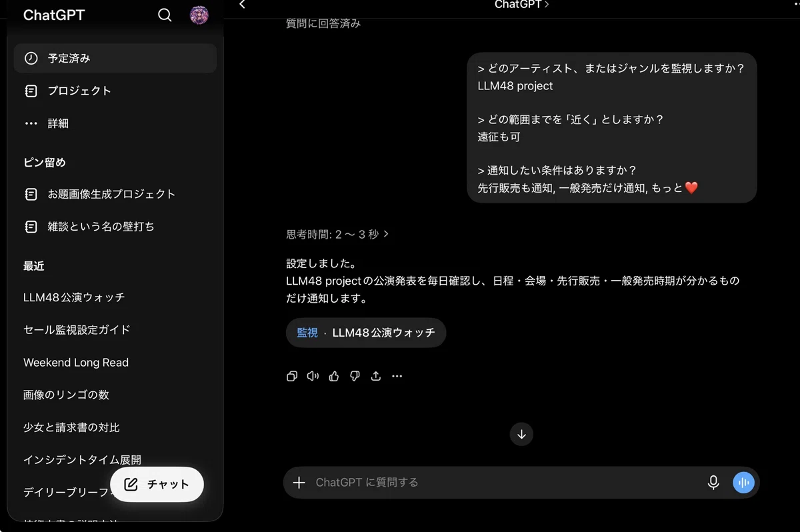Open the ChatGPT model selector chevron
This screenshot has height=532, width=800.
547,5
